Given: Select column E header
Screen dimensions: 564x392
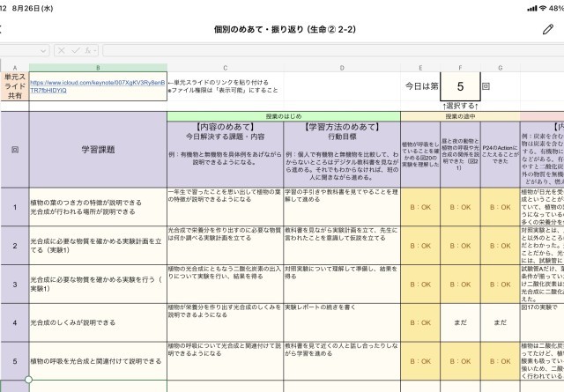Looking at the screenshot, I should point(420,68).
